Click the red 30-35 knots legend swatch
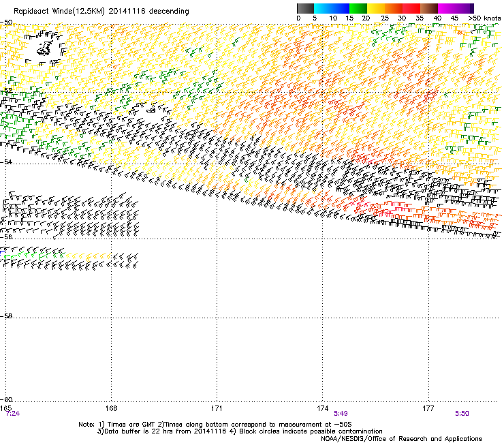 (411, 8)
